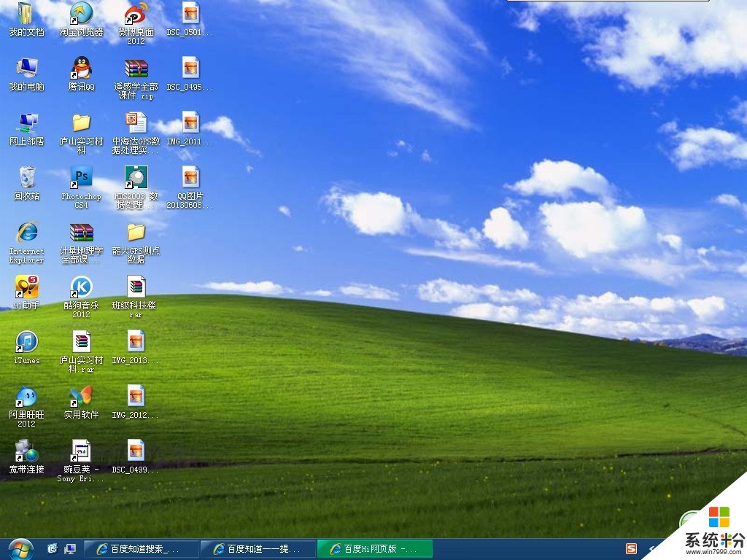This screenshot has height=560, width=747.
Task: Open the 91助手 assistant icon
Action: click(27, 287)
